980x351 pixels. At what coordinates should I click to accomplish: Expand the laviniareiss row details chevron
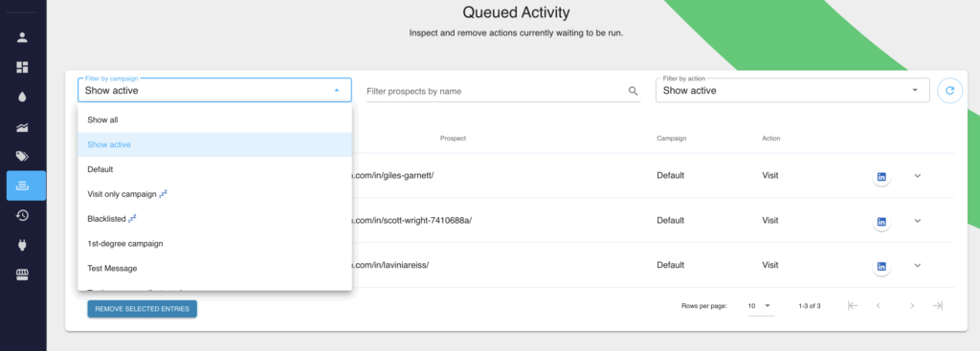click(918, 266)
